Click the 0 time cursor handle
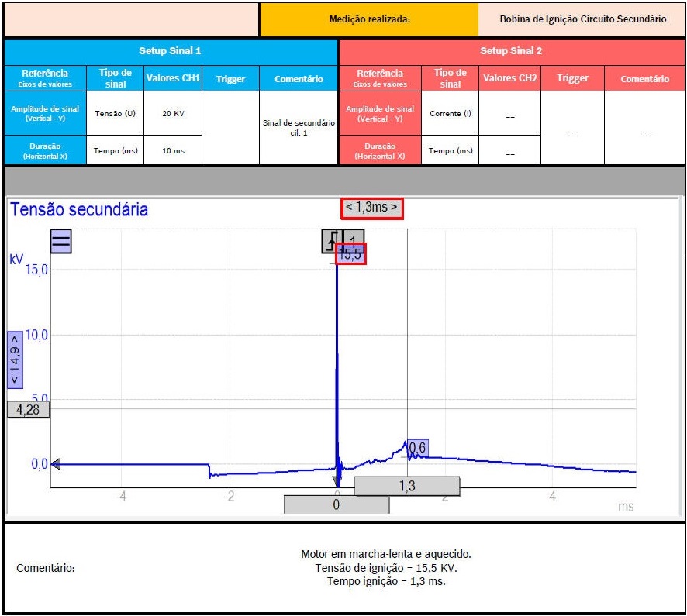 (x=336, y=504)
